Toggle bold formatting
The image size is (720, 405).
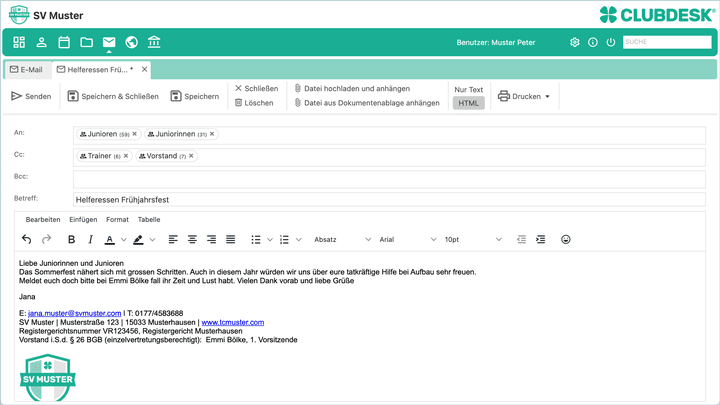[x=71, y=239]
